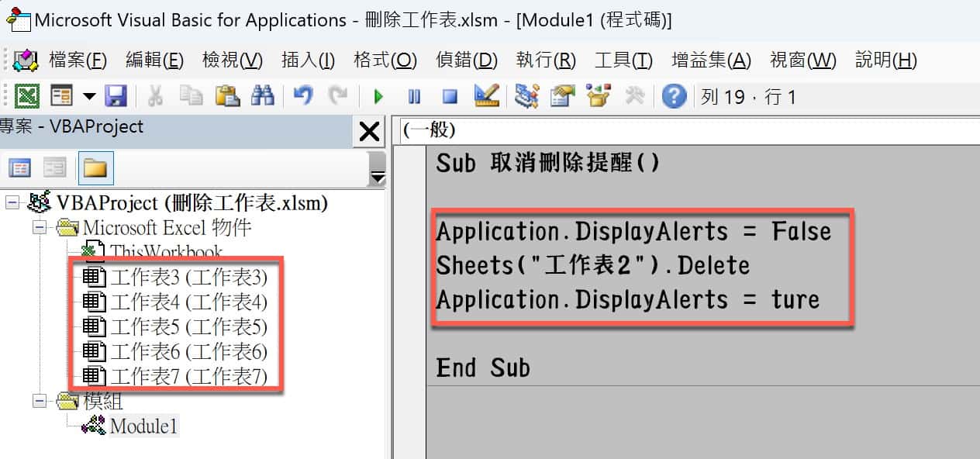Click the Redo toolbar icon

(x=338, y=96)
